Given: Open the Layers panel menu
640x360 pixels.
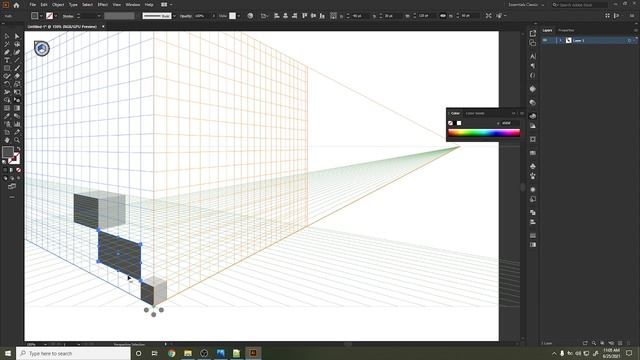Looking at the screenshot, I should 636,30.
